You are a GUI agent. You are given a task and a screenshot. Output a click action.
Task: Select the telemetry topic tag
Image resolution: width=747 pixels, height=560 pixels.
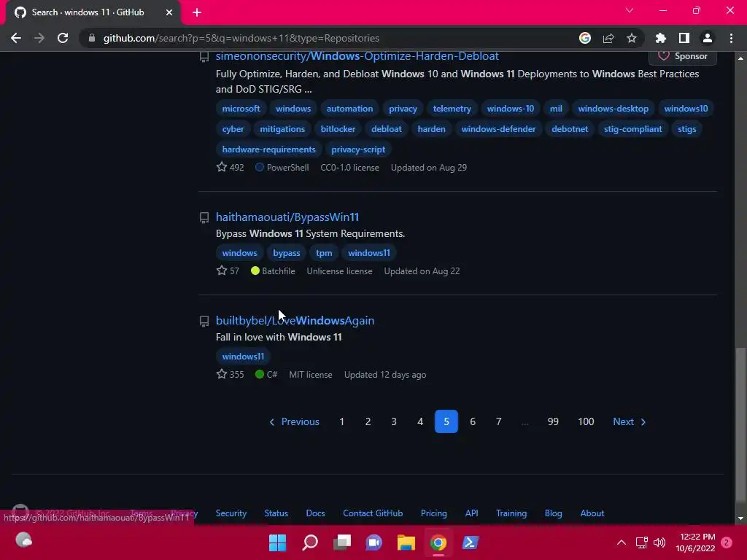[x=452, y=109]
